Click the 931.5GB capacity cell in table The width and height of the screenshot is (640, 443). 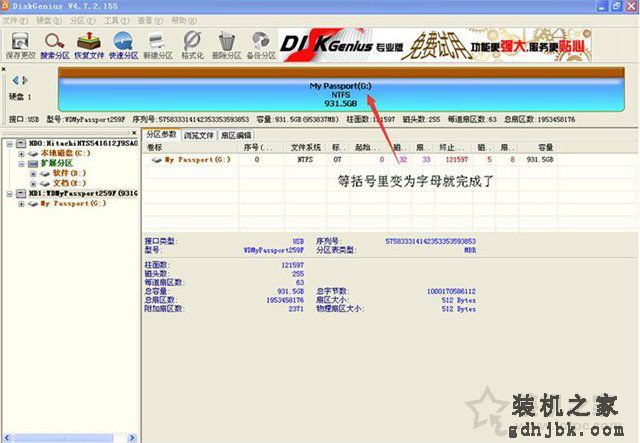[540, 160]
